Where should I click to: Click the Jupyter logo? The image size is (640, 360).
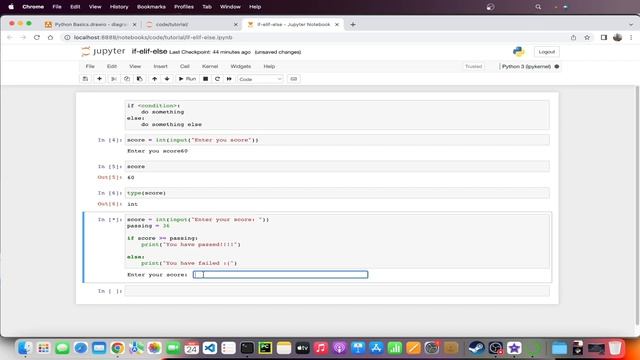pos(103,51)
